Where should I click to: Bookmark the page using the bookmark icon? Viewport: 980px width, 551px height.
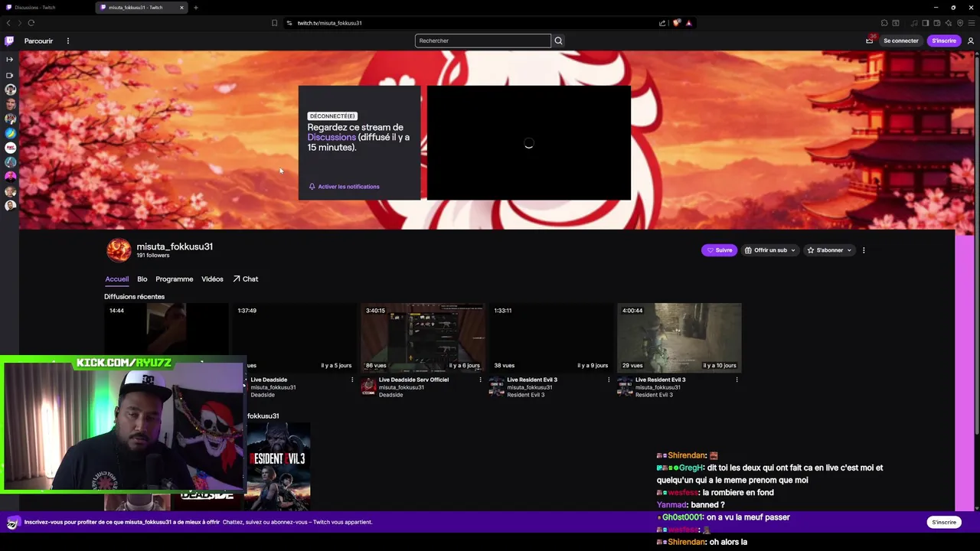pyautogui.click(x=274, y=23)
